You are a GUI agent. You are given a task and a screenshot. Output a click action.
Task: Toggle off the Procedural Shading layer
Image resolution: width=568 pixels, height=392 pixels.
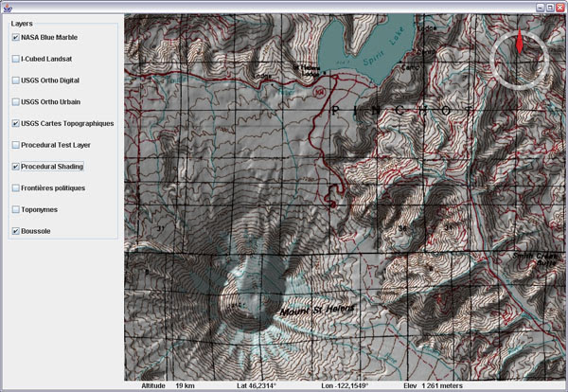point(15,167)
